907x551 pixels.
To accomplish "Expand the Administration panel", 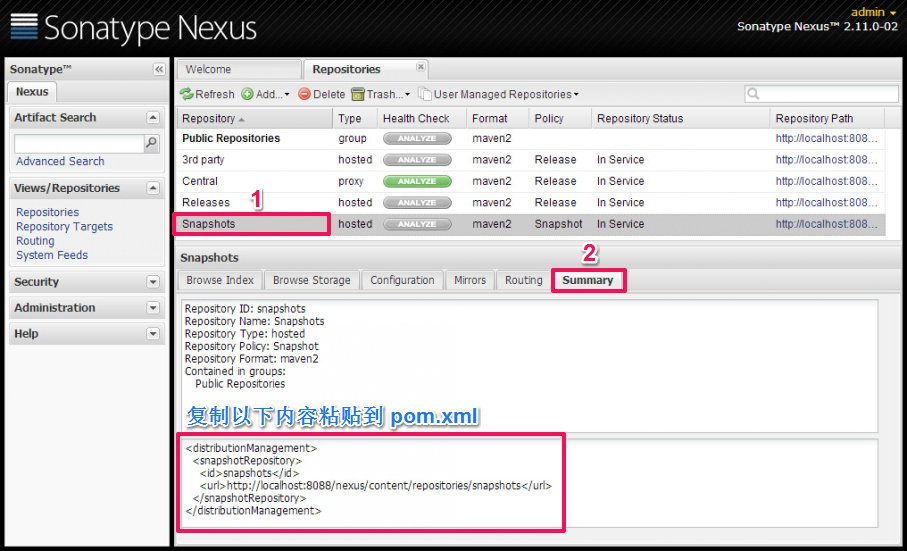I will (x=153, y=308).
